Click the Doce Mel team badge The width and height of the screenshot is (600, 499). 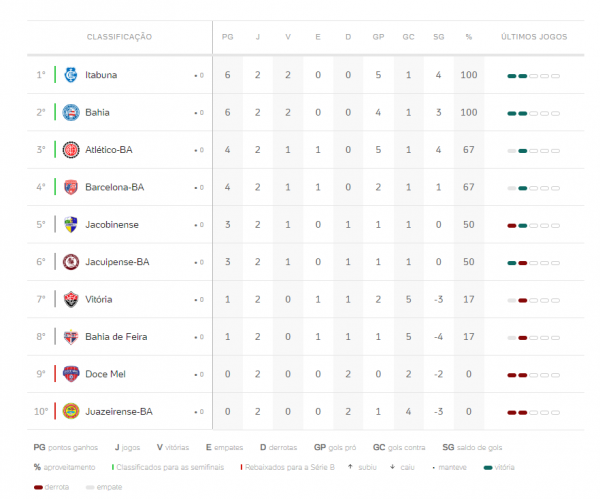coord(71,374)
